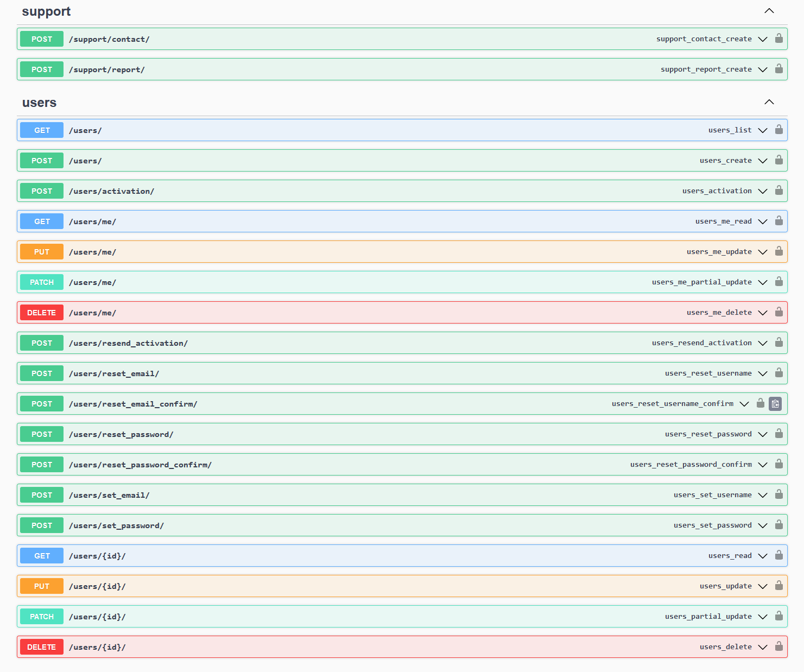Click the users_set_password operation id
This screenshot has height=672, width=804.
(x=712, y=525)
